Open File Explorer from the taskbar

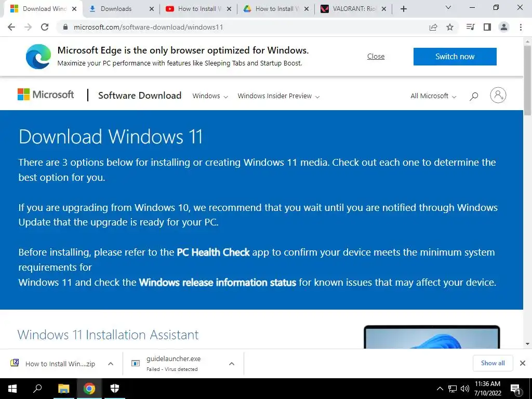click(63, 389)
